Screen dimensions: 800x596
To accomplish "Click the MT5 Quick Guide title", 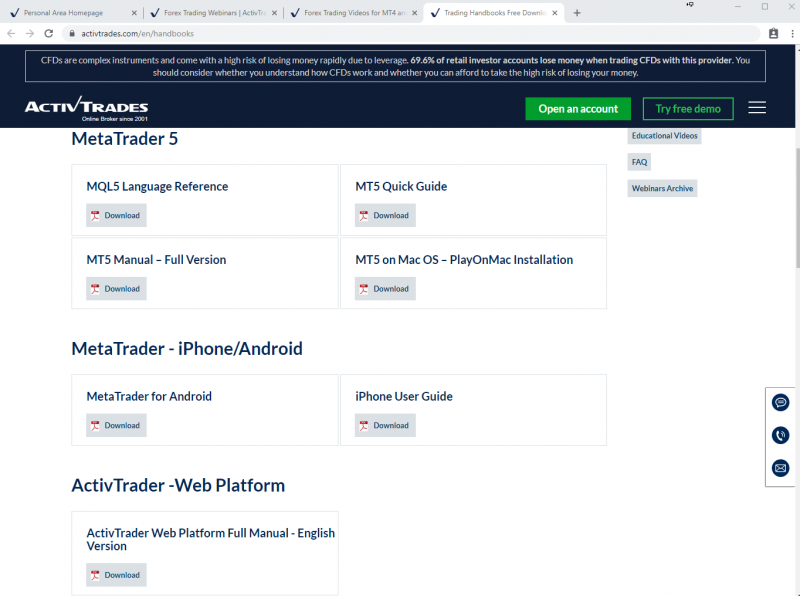I will pyautogui.click(x=401, y=187).
